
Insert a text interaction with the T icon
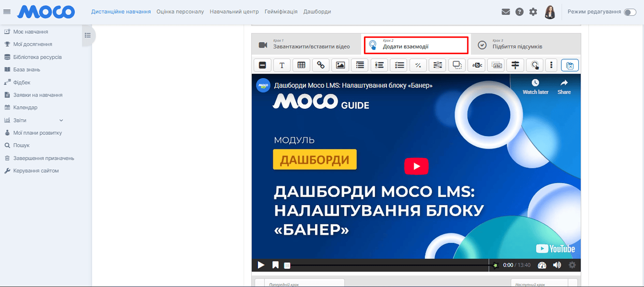tap(282, 65)
